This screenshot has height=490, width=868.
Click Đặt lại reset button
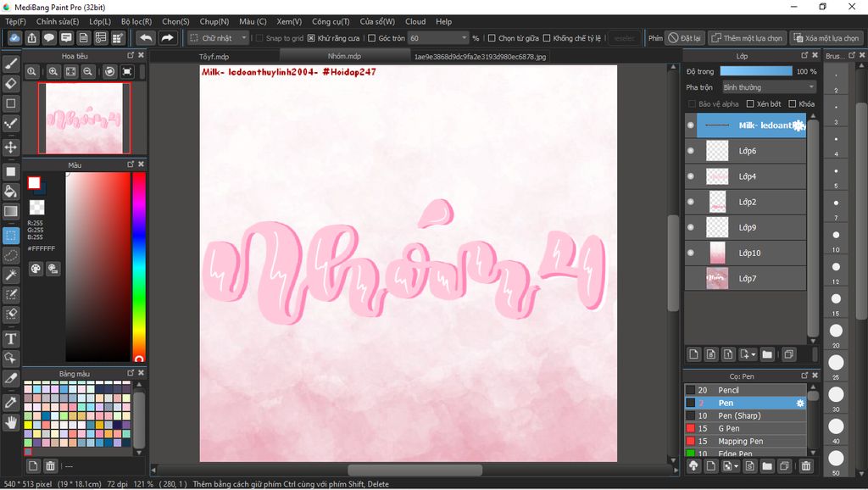point(684,37)
